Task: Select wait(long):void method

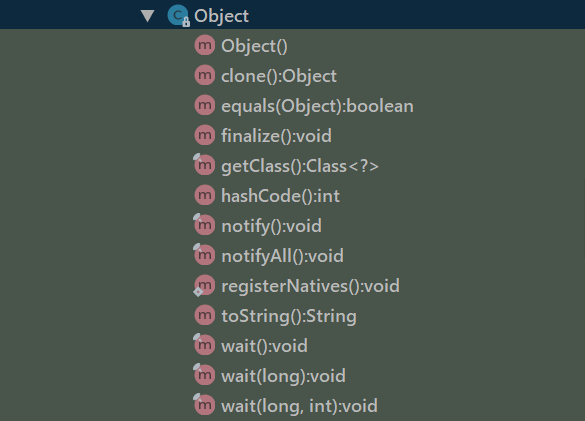Action: 283,376
